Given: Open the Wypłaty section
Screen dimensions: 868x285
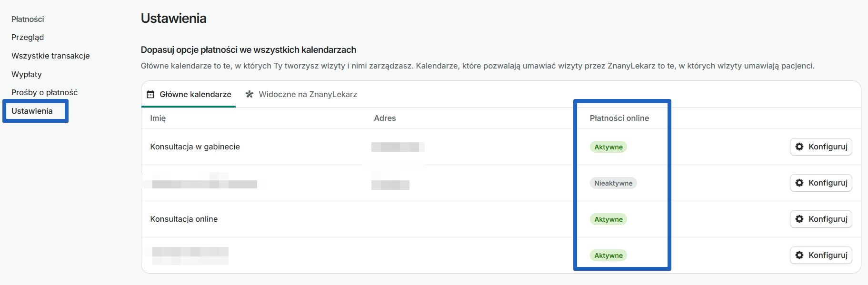Looking at the screenshot, I should tap(27, 74).
